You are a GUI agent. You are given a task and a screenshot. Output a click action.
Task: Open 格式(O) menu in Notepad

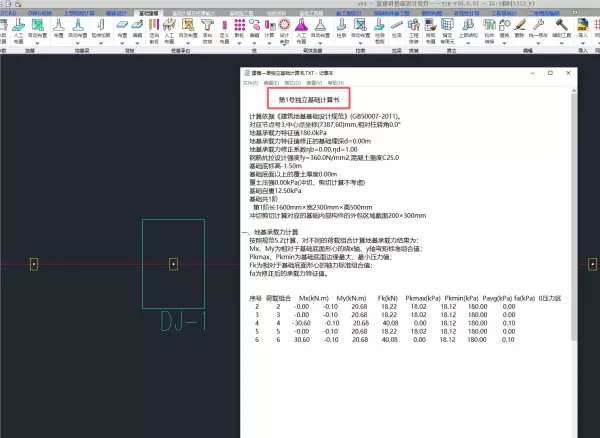tap(293, 83)
